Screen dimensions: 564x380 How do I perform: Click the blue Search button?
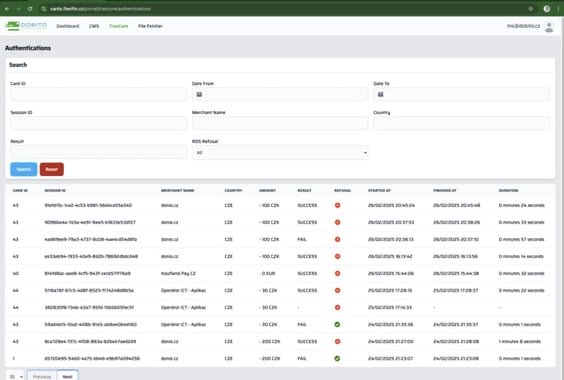point(24,169)
